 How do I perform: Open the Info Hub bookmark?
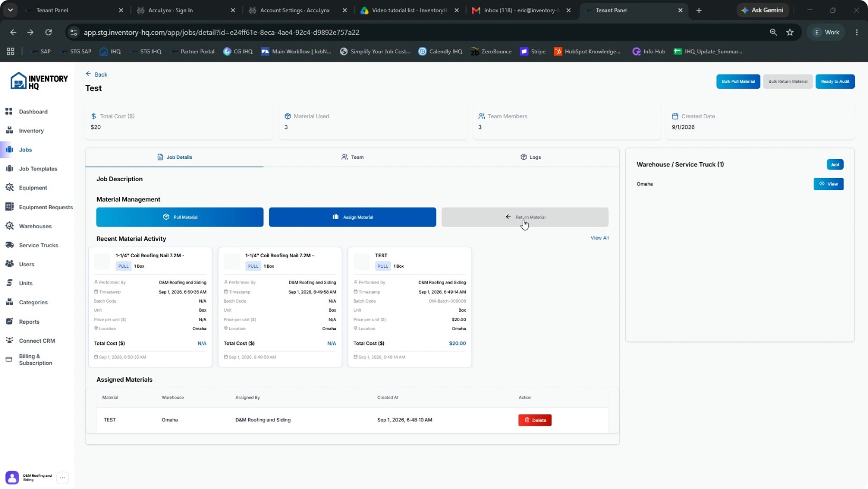pos(649,51)
